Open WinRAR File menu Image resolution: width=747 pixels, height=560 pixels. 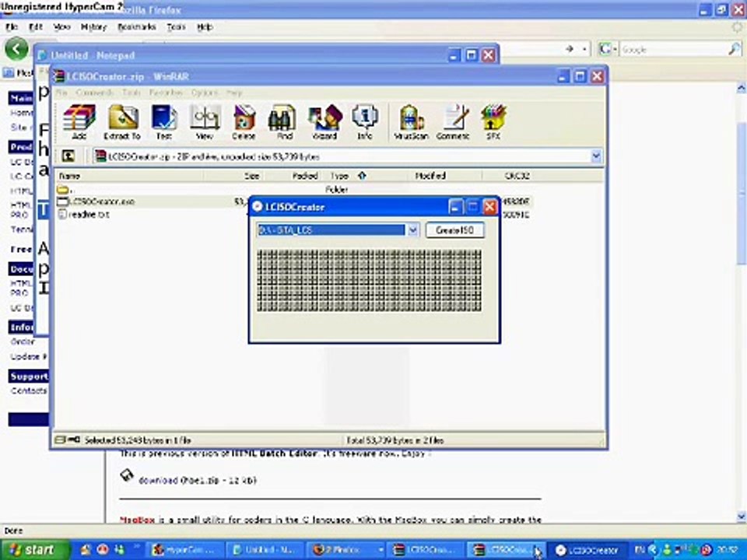tap(61, 93)
